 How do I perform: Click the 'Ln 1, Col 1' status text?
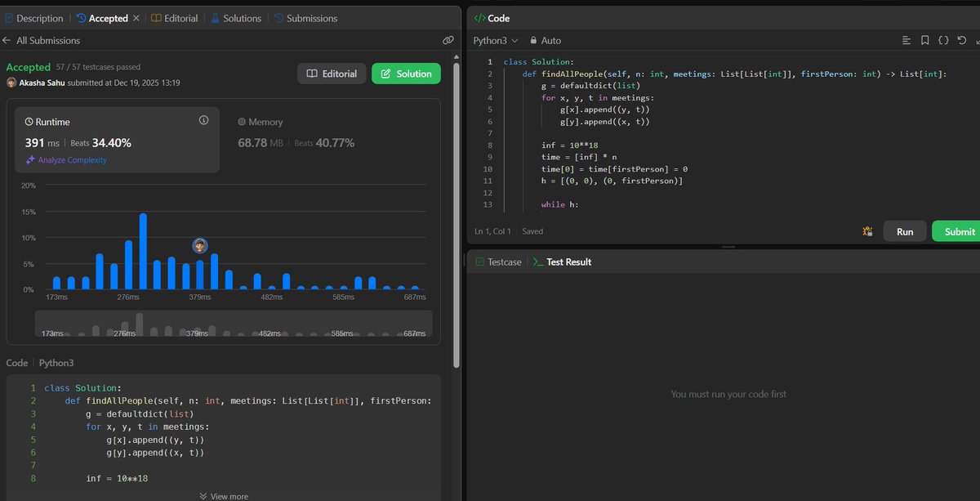[492, 231]
